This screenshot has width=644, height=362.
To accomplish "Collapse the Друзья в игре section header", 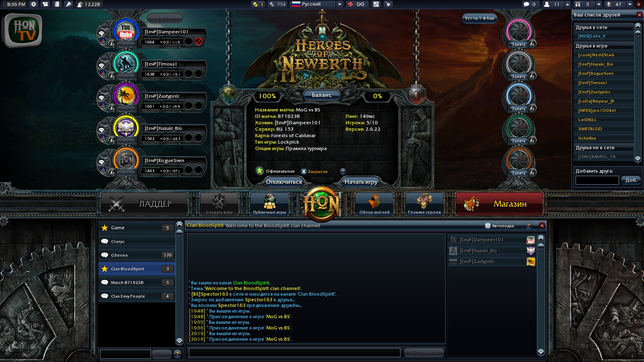I will click(604, 46).
